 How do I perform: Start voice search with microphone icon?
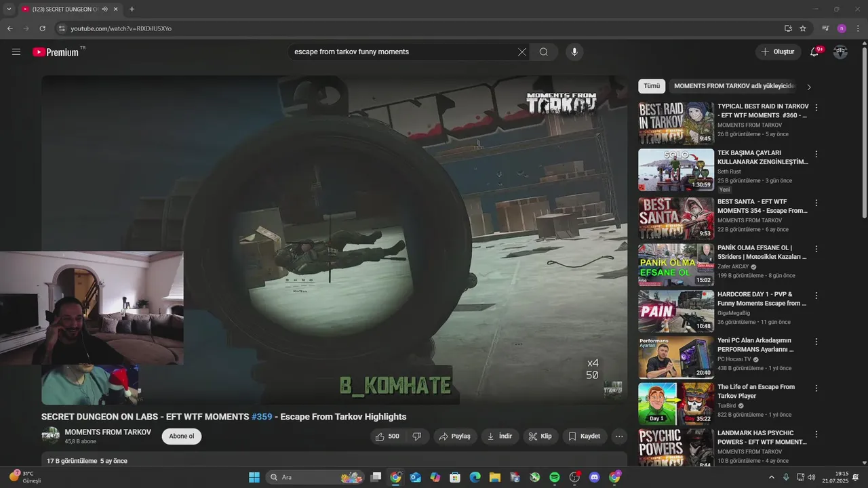[574, 52]
